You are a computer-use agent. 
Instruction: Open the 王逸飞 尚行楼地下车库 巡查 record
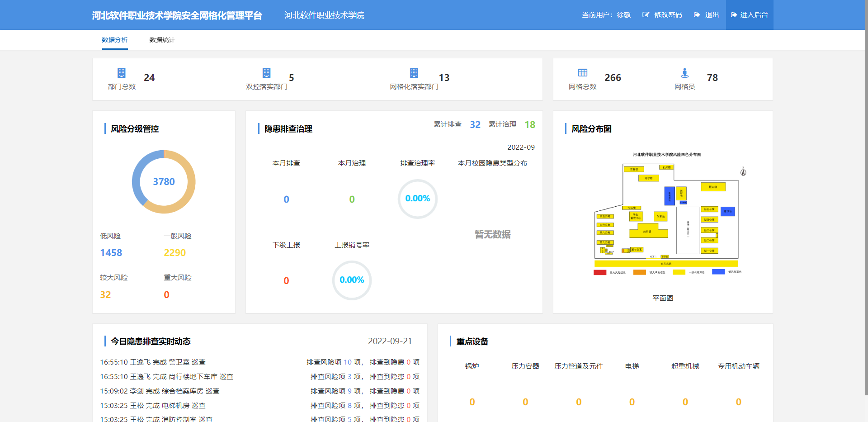[260, 377]
